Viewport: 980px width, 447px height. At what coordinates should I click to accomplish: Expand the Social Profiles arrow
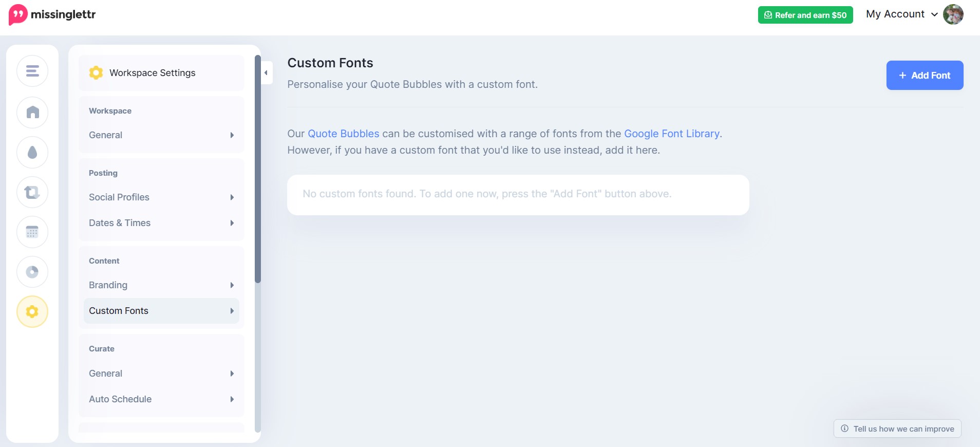click(x=232, y=197)
